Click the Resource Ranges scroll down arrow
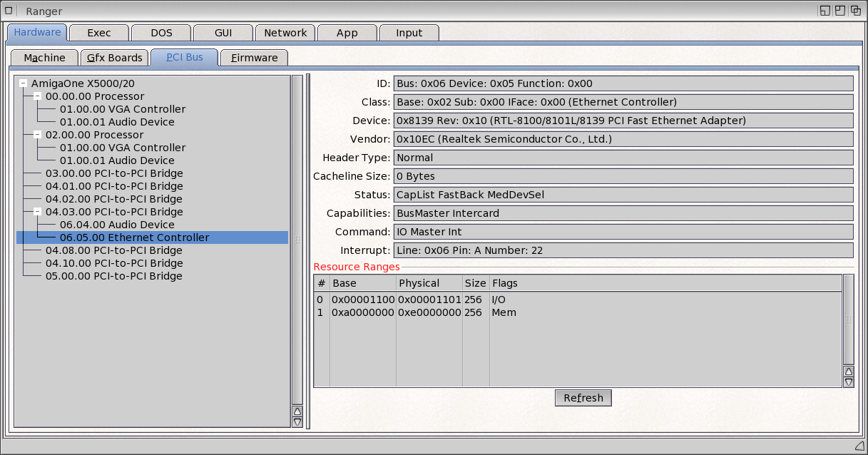This screenshot has width=868, height=455. coord(848,382)
